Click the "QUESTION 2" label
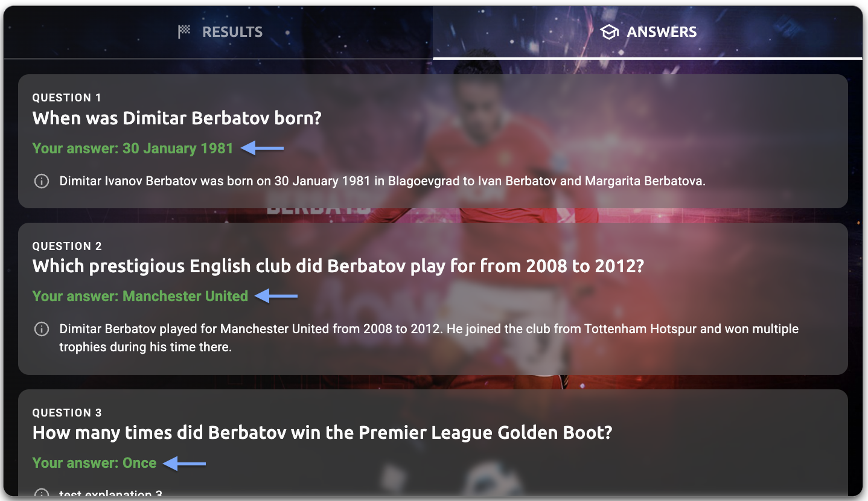Viewport: 868px width, 501px height. [67, 246]
